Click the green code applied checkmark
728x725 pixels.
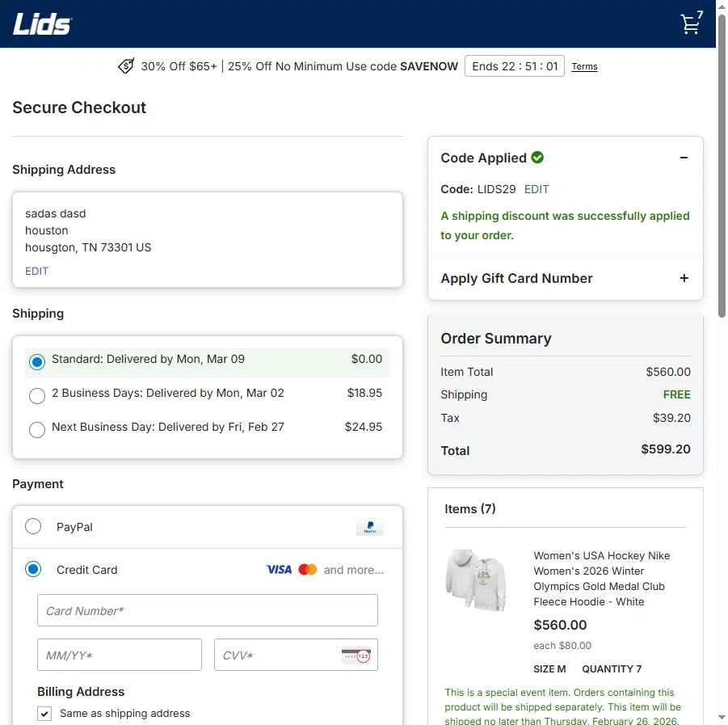pos(537,158)
